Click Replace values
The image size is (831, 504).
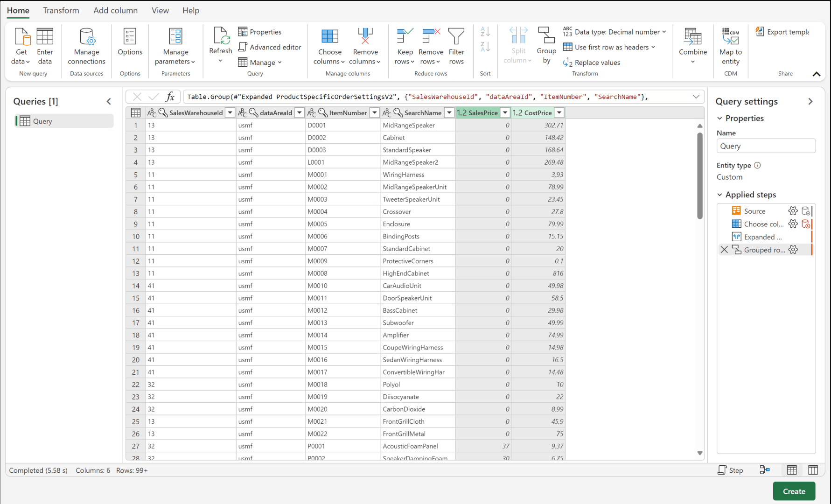pyautogui.click(x=592, y=63)
